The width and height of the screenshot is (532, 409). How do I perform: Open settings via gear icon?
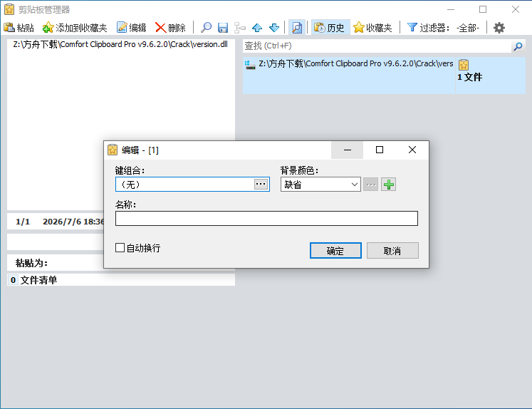point(499,28)
